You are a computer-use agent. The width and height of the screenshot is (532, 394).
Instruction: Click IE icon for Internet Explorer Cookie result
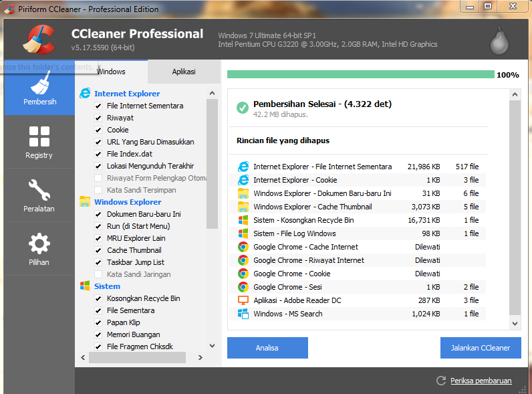(x=243, y=180)
